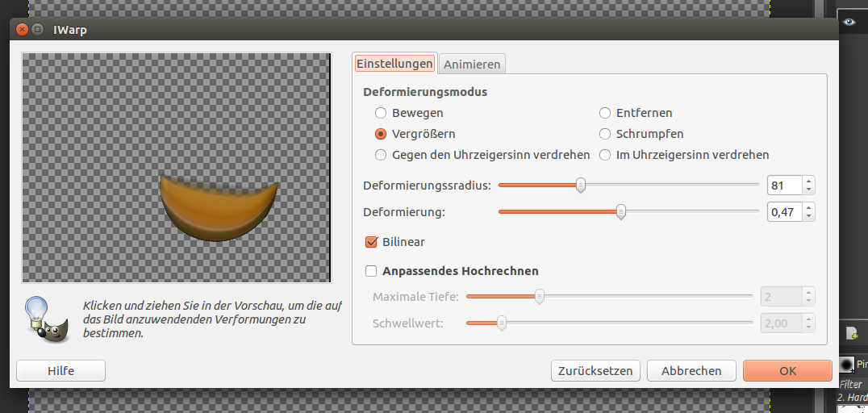Decrease Deformierungssradius with the down arrow
The width and height of the screenshot is (868, 413).
point(809,190)
